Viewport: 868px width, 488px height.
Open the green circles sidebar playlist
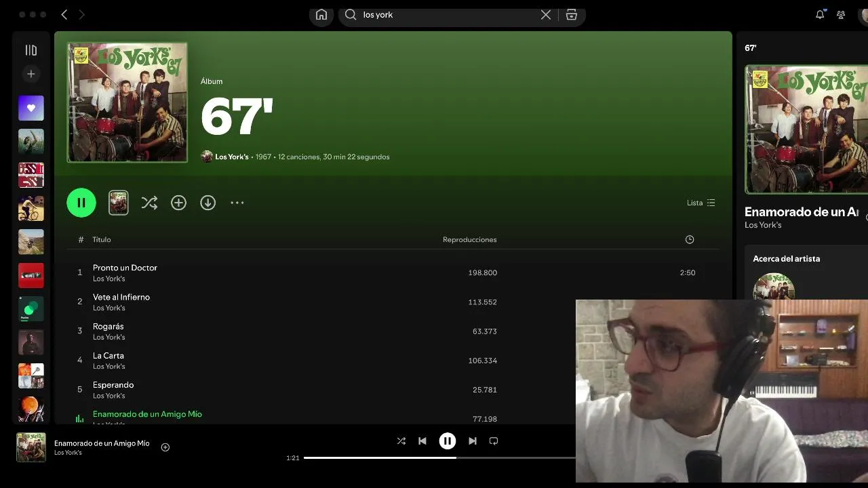[x=31, y=309]
